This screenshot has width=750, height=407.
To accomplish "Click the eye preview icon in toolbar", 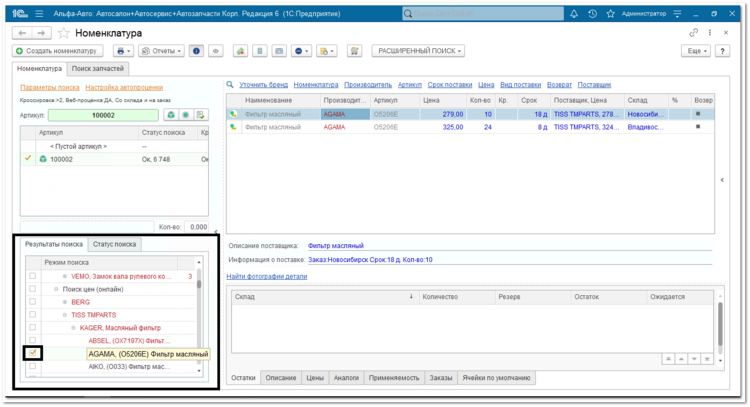I will tap(216, 51).
